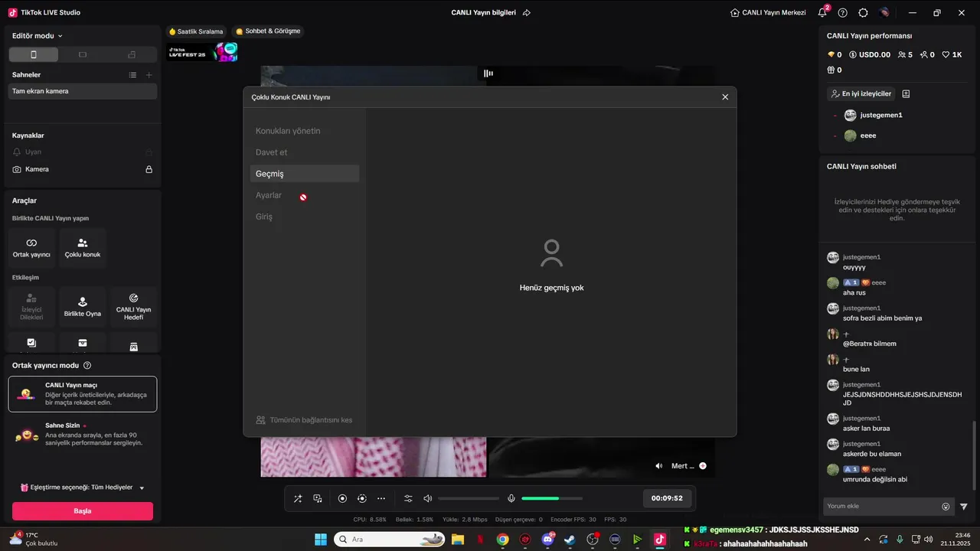Click the LIVE FEST 25 banner
The height and width of the screenshot is (551, 980).
coord(203,52)
